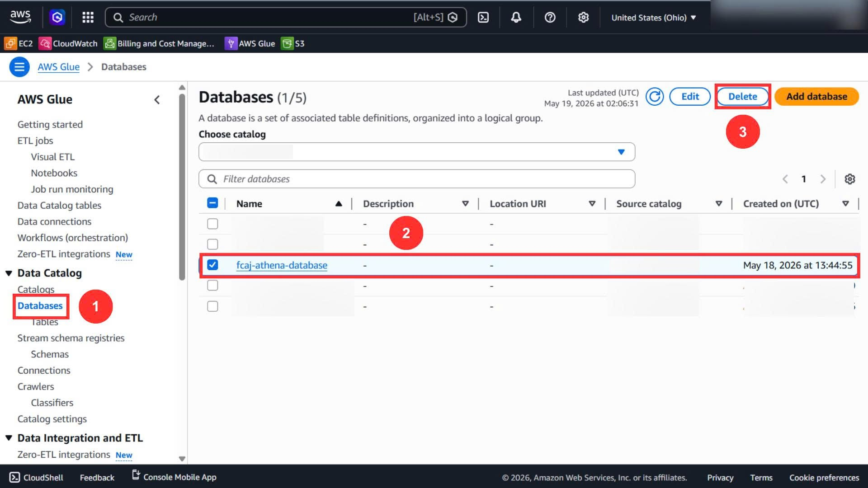
Task: Toggle the select-all databases checkbox
Action: pyautogui.click(x=212, y=203)
